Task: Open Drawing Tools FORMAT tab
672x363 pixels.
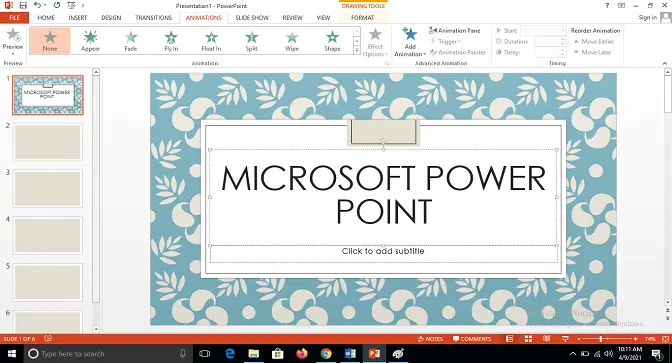Action: tap(363, 18)
